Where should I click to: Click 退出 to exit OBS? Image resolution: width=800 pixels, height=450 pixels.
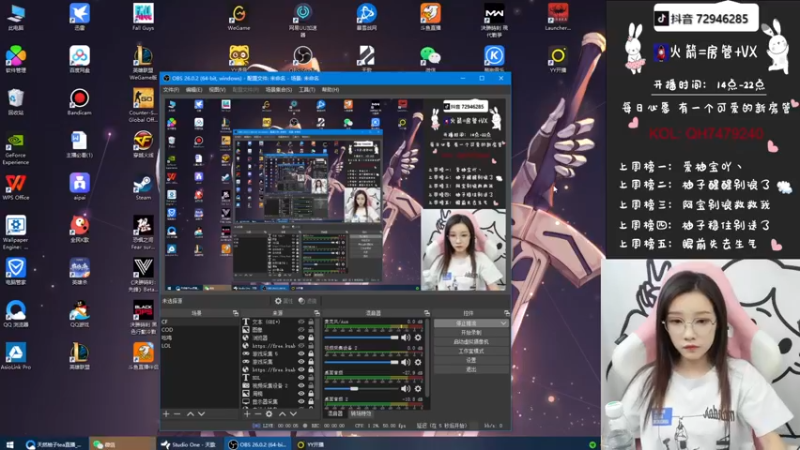tap(471, 369)
